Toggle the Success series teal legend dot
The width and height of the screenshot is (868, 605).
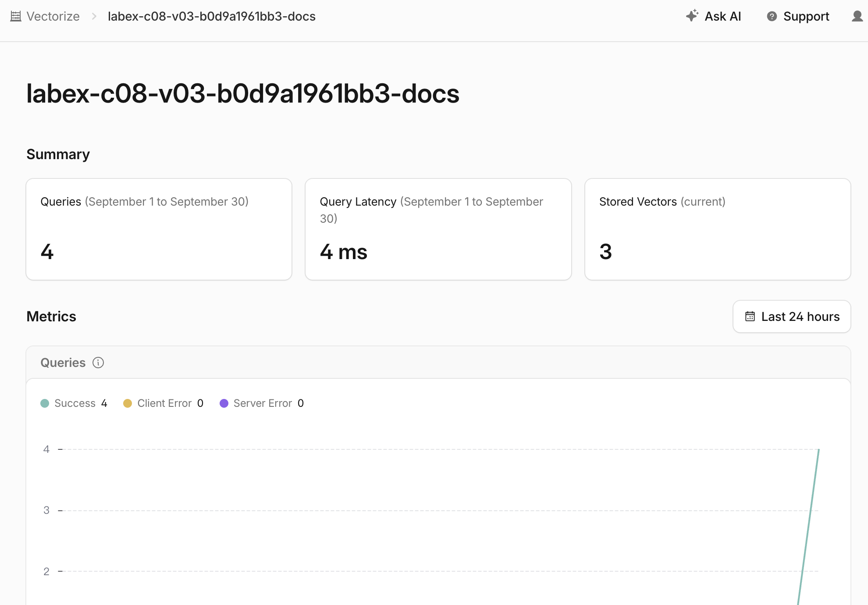click(45, 403)
